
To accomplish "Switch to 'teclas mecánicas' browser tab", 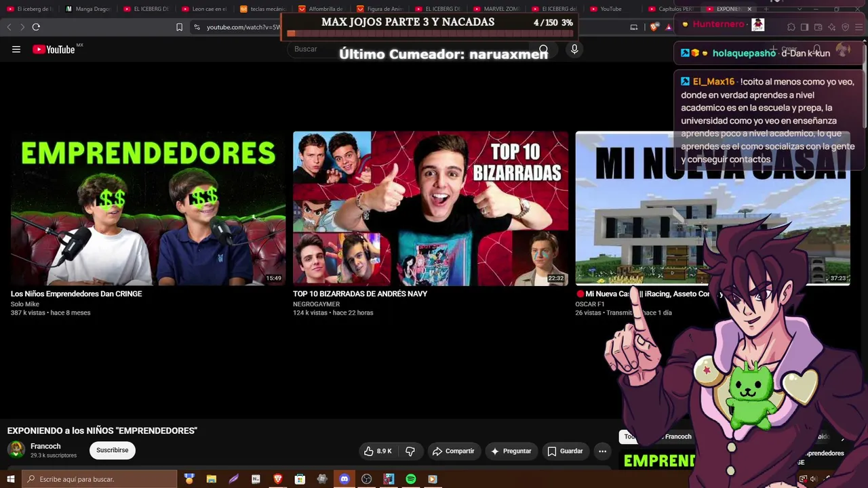I will pyautogui.click(x=262, y=9).
